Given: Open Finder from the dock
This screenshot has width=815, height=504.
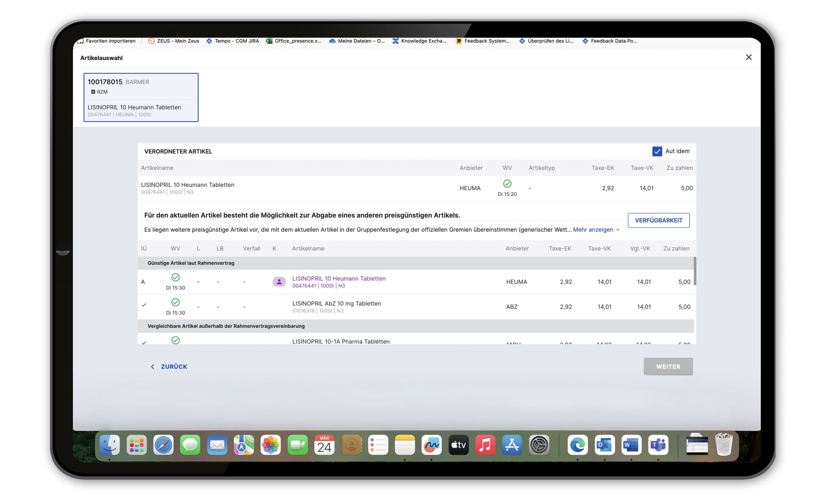Looking at the screenshot, I should [110, 445].
